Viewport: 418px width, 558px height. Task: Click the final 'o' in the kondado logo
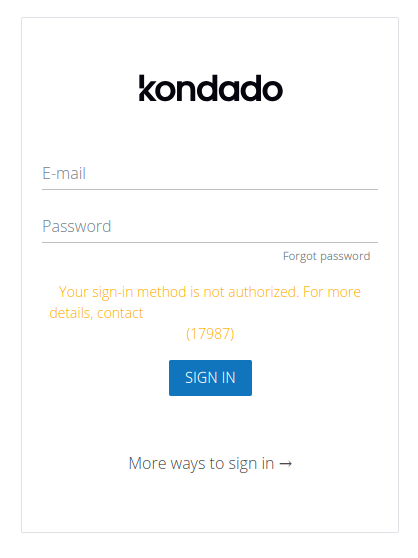pos(273,90)
